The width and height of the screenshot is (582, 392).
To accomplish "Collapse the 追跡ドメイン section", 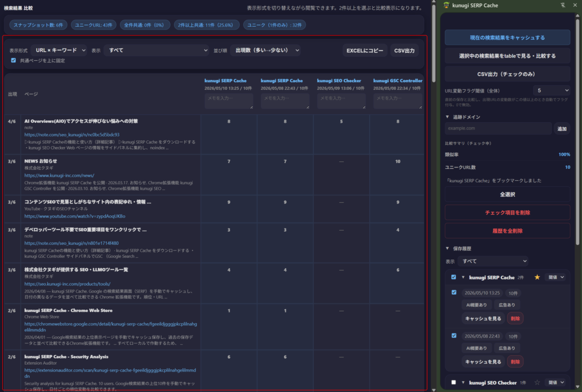I will tap(447, 117).
